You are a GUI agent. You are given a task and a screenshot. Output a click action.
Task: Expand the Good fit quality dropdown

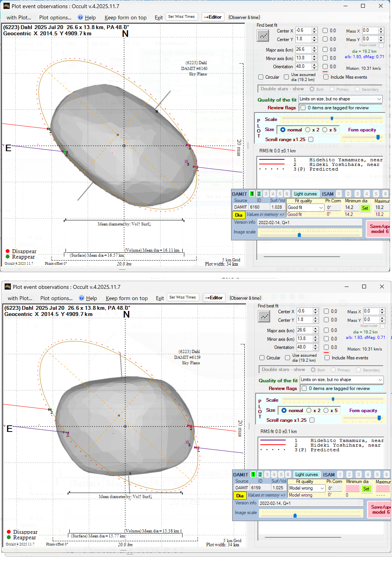321,208
